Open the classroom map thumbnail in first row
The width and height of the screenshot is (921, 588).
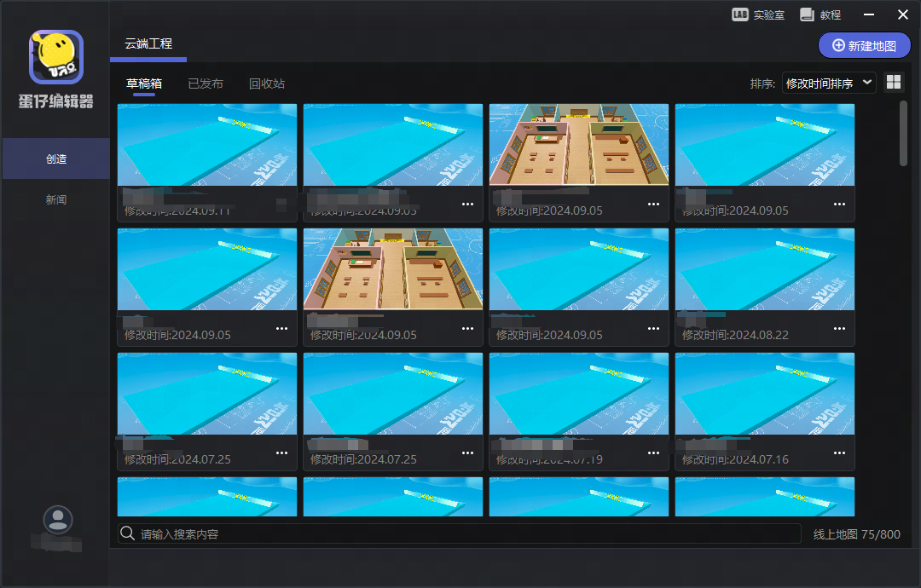tap(579, 144)
